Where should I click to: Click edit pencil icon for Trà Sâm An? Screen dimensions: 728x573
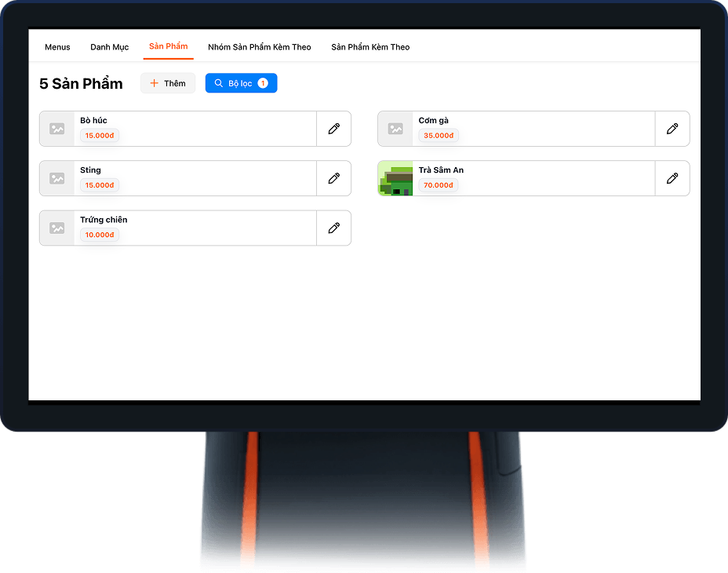pos(672,178)
